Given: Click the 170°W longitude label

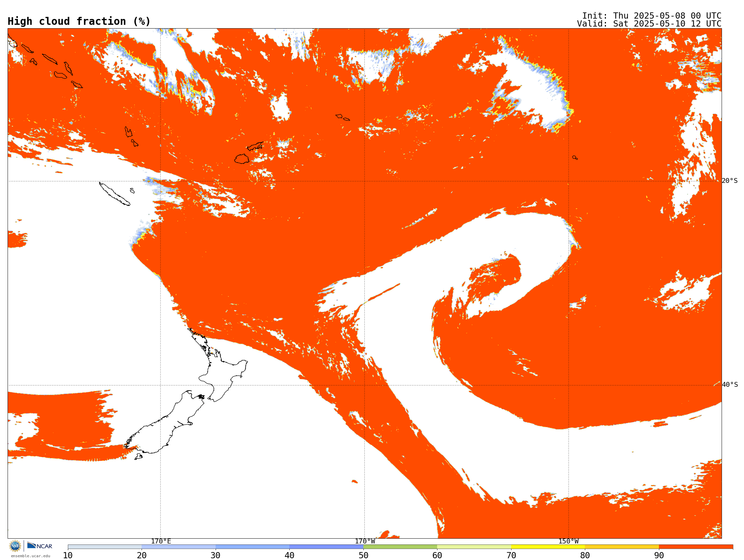Looking at the screenshot, I should 365,541.
